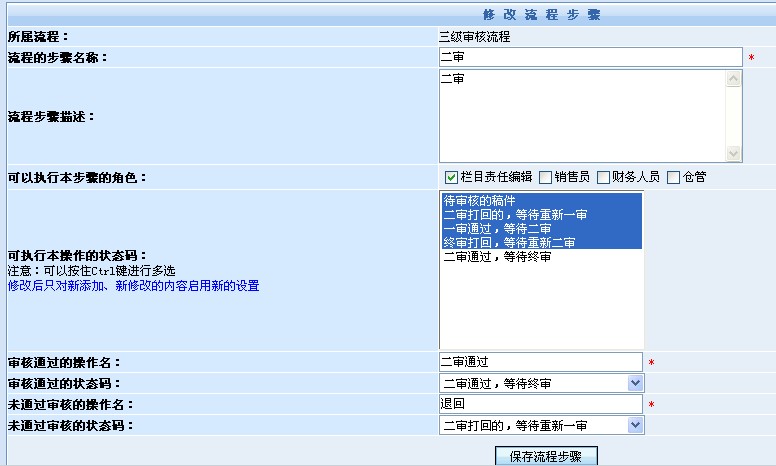The height and width of the screenshot is (466, 776).
Task: Toggle the 栏目责任编辑 role checkbox
Action: pos(452,177)
